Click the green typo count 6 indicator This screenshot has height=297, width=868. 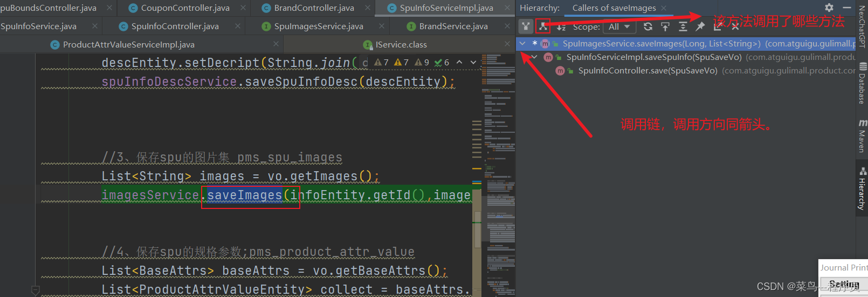(x=442, y=63)
